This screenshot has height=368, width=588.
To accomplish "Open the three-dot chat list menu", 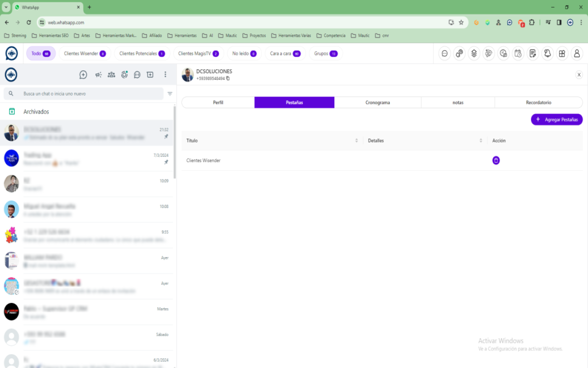I will coord(165,75).
